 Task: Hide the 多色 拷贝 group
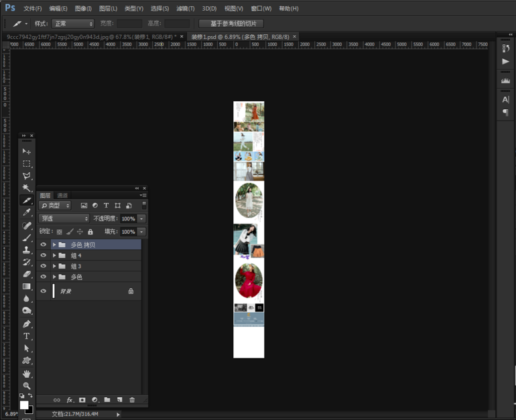pyautogui.click(x=44, y=245)
